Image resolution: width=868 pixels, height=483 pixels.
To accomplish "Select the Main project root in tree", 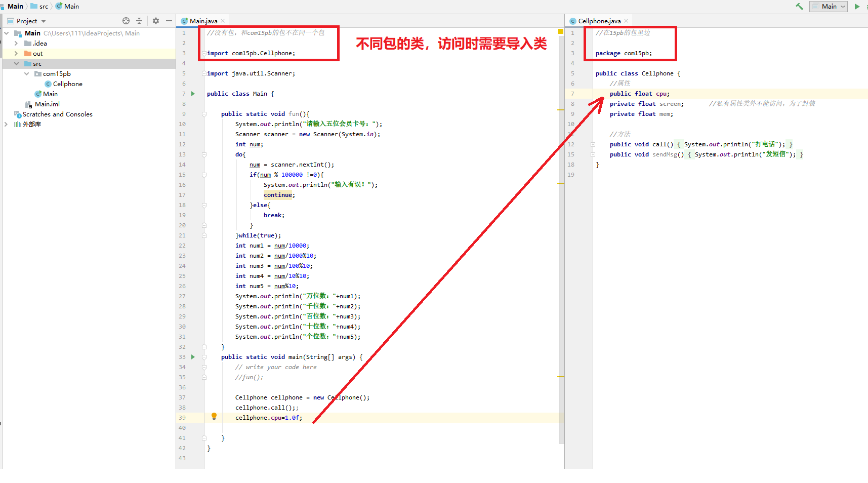I will [x=32, y=33].
